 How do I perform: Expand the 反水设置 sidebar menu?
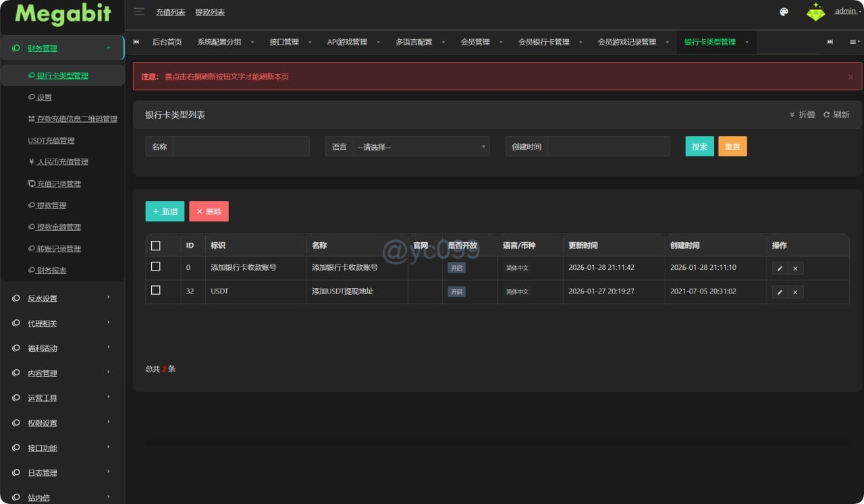62,298
